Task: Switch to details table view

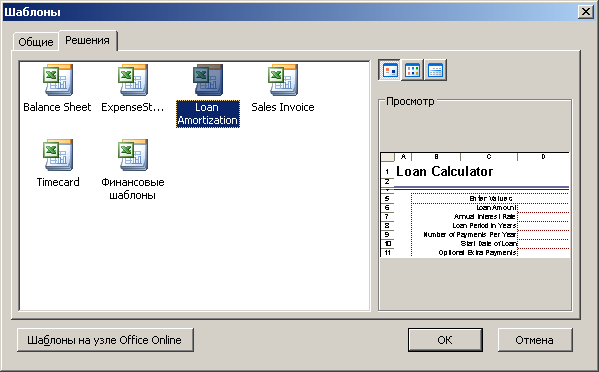Action: [435, 70]
